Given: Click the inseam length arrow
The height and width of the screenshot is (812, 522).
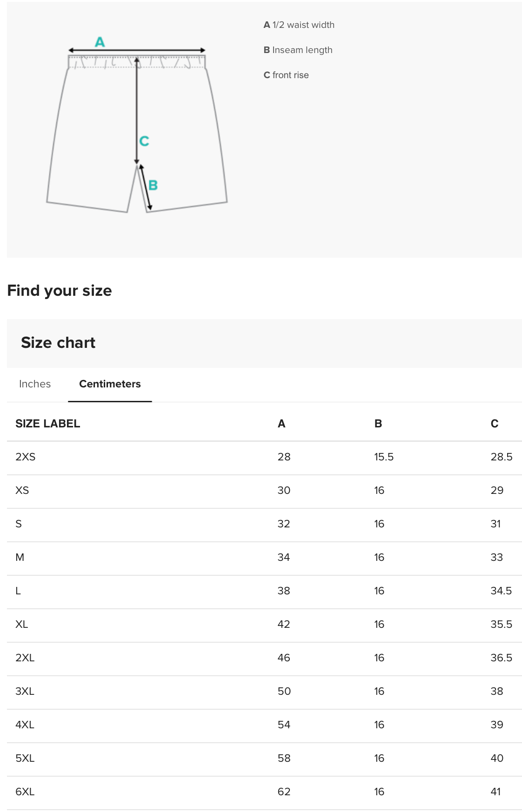Looking at the screenshot, I should pos(145,187).
